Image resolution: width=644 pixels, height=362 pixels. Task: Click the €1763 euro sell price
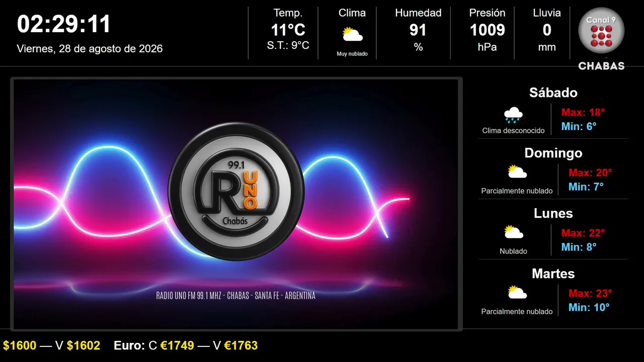coord(241,345)
